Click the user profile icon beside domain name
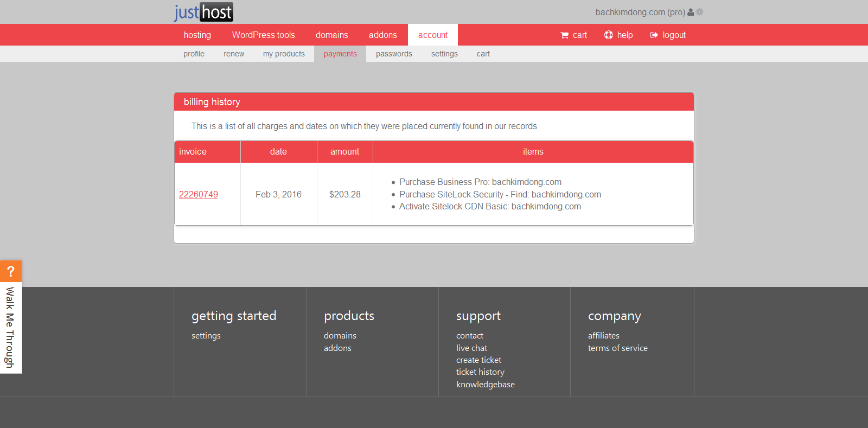Image resolution: width=868 pixels, height=428 pixels. click(x=691, y=12)
